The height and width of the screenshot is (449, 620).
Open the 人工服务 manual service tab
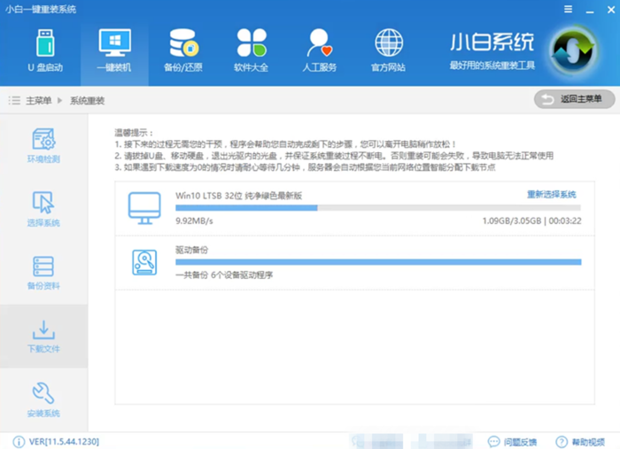coord(319,51)
